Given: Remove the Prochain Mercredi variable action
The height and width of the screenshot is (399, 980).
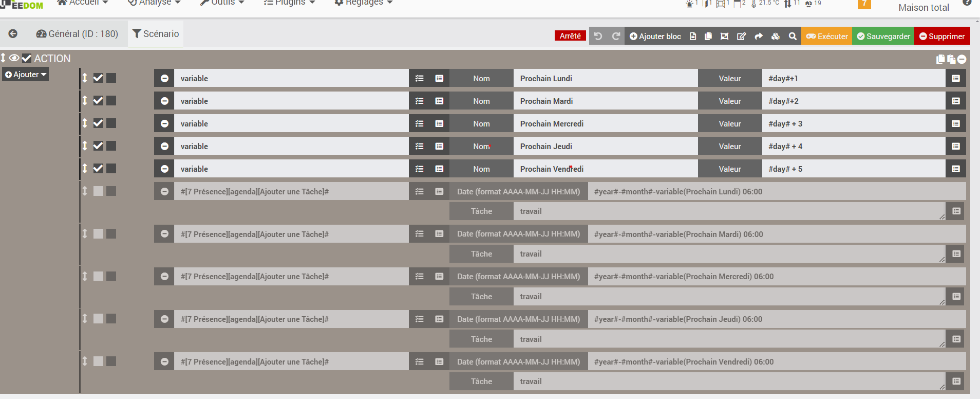Looking at the screenshot, I should [164, 123].
